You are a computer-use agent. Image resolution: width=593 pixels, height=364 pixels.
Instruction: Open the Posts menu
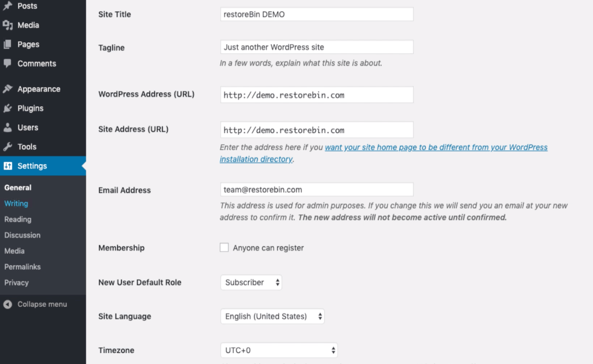click(43, 6)
